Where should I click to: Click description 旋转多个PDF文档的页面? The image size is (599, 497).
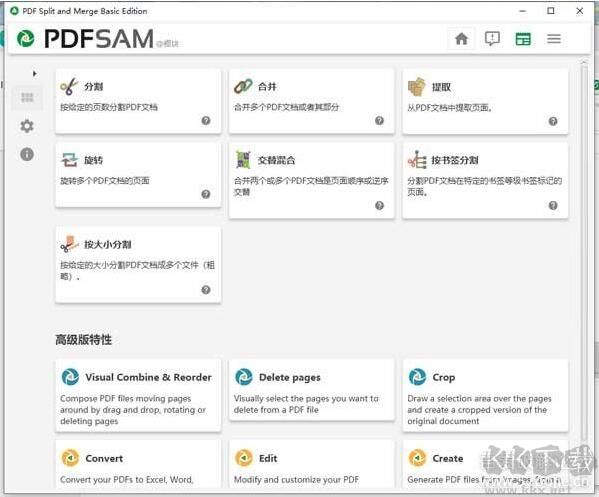(x=105, y=180)
